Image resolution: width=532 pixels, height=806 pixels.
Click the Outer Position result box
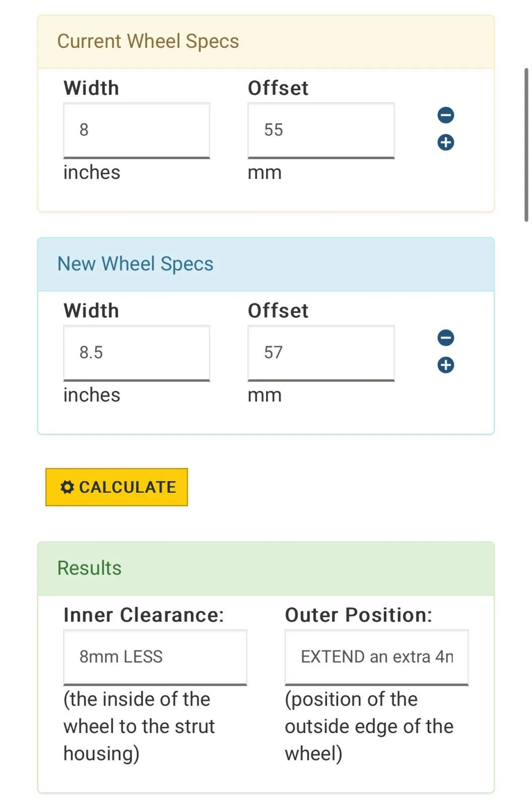376,657
